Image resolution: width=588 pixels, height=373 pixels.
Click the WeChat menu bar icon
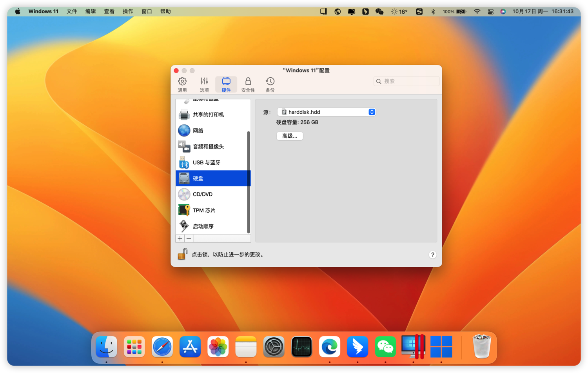[x=379, y=11]
